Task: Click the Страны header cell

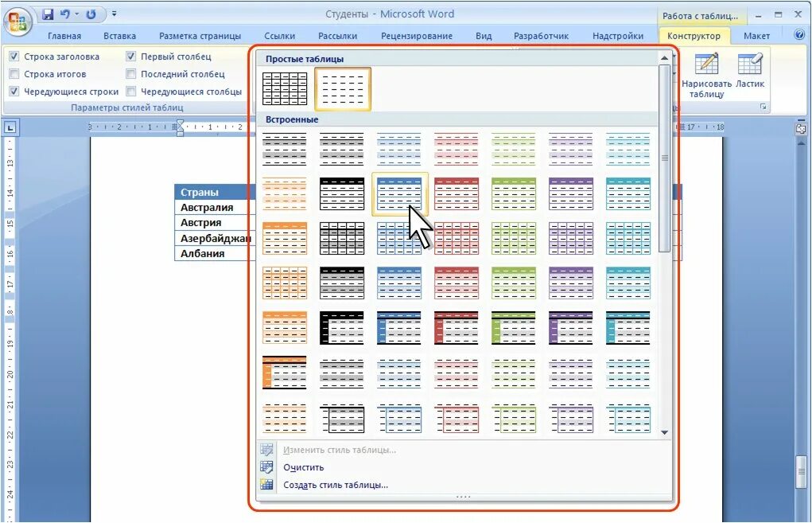Action: tap(215, 192)
